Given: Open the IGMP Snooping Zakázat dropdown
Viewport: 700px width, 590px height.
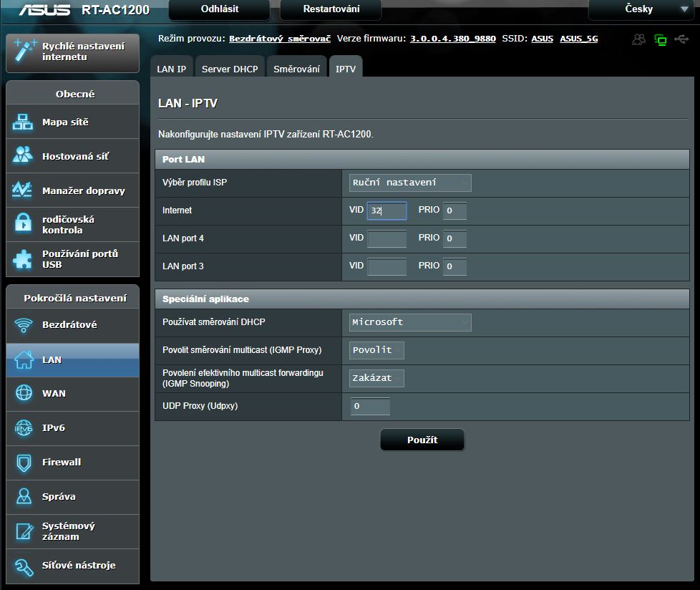Looking at the screenshot, I should pyautogui.click(x=376, y=378).
